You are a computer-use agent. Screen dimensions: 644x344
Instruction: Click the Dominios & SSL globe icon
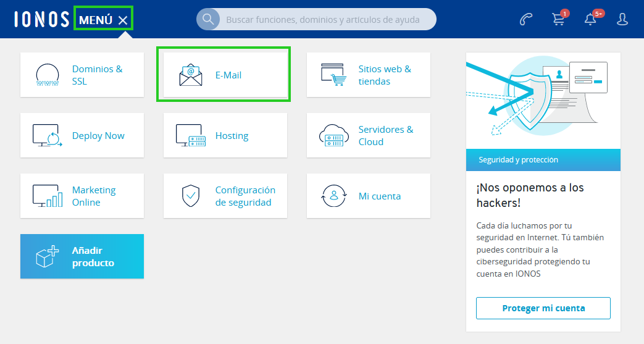(47, 75)
